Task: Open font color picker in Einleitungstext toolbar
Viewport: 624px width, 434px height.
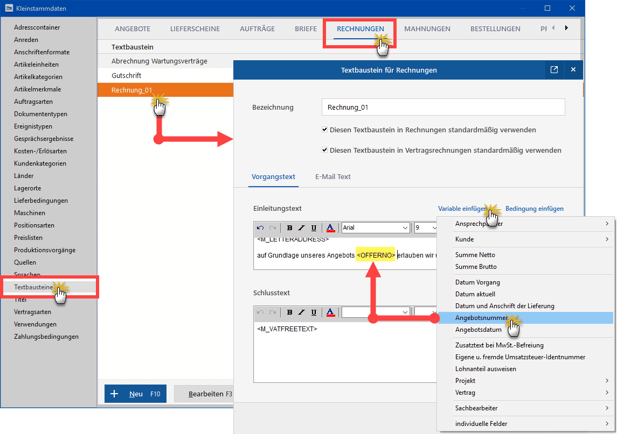Action: click(x=330, y=228)
